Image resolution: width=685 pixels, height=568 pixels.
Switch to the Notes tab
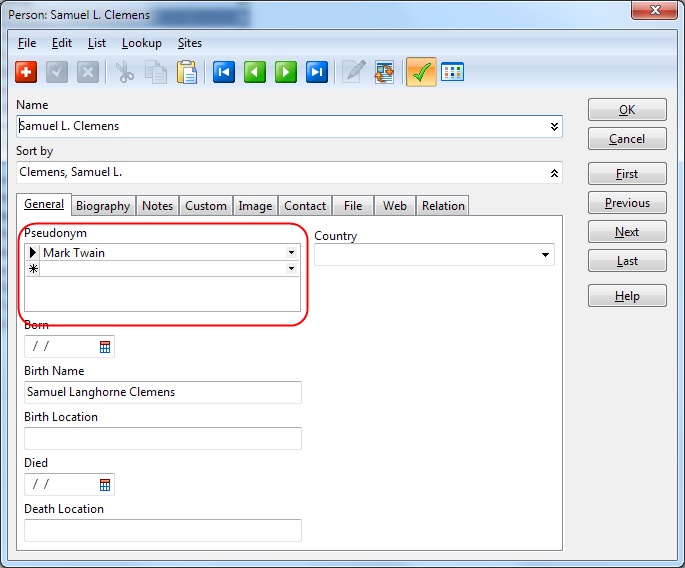tap(157, 206)
